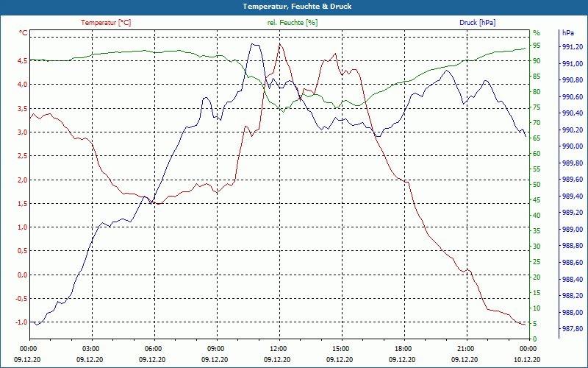The height and width of the screenshot is (368, 588).
Task: Click the pressure axis value "991,20"
Action: tap(573, 47)
